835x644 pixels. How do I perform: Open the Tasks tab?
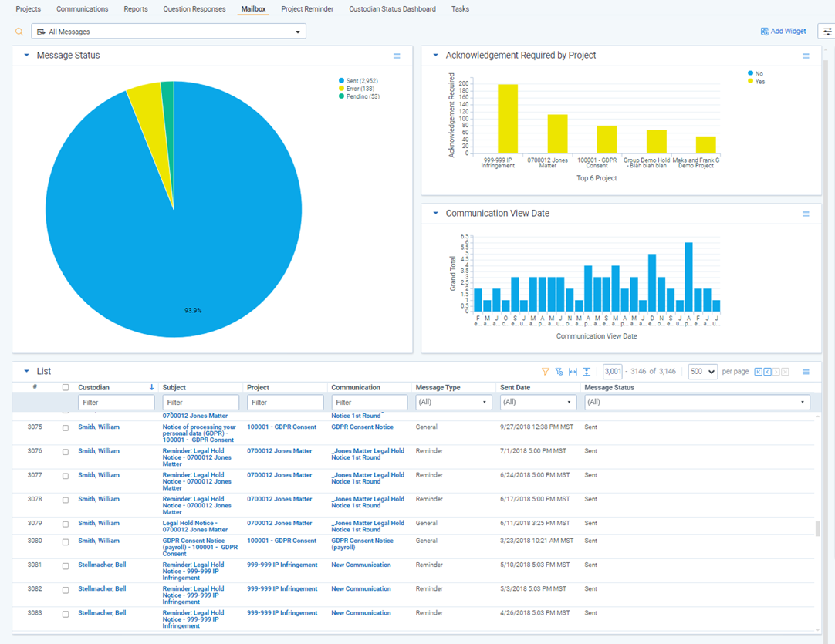(460, 9)
